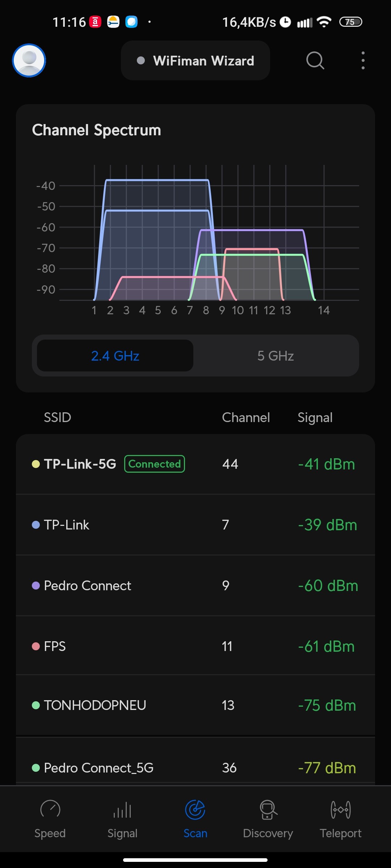Viewport: 391px width, 868px height.
Task: Open the WiFiman Wizard button
Action: tap(195, 61)
